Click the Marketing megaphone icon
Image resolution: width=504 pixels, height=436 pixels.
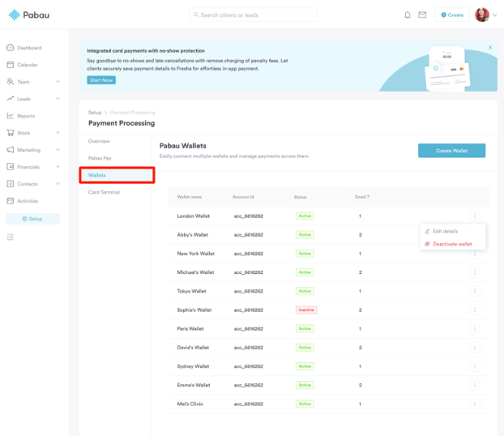pos(11,150)
